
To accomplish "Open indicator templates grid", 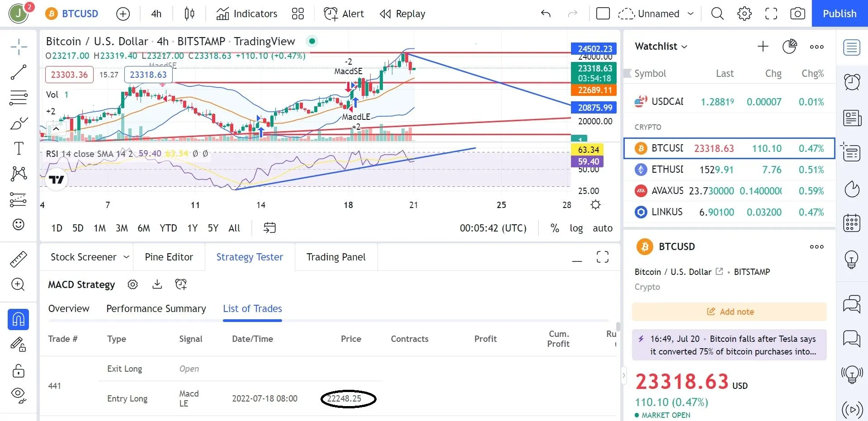I will coord(298,14).
